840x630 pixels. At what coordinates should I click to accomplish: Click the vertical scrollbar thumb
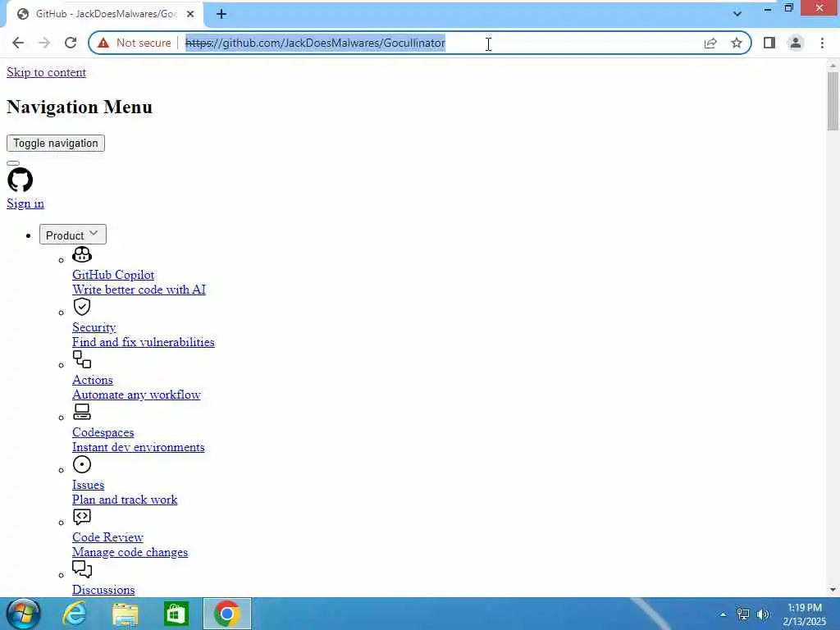833,101
